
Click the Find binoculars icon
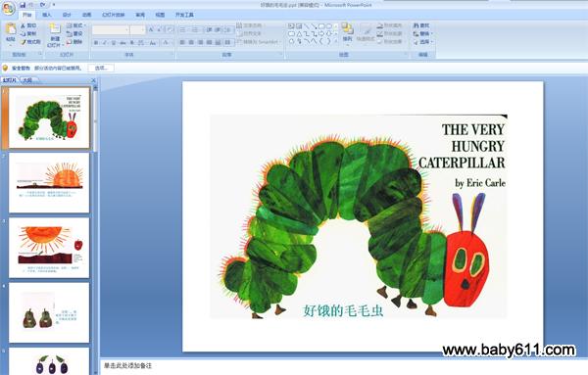[x=416, y=25]
